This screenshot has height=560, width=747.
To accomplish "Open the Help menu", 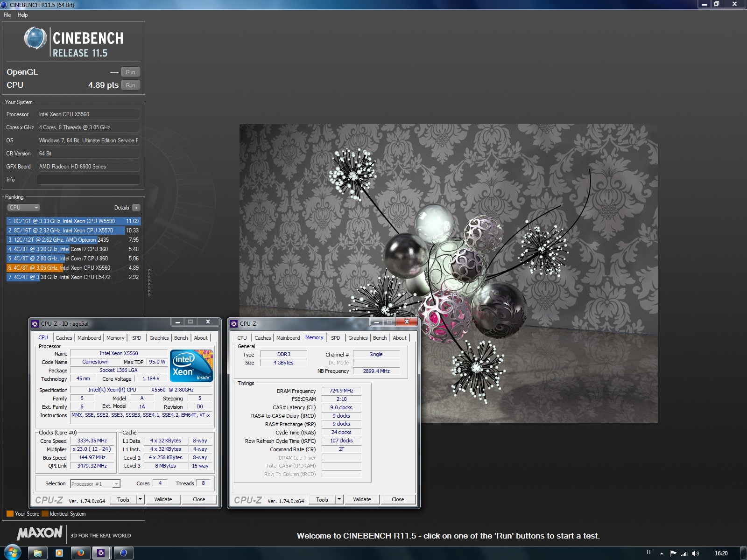I will point(23,15).
